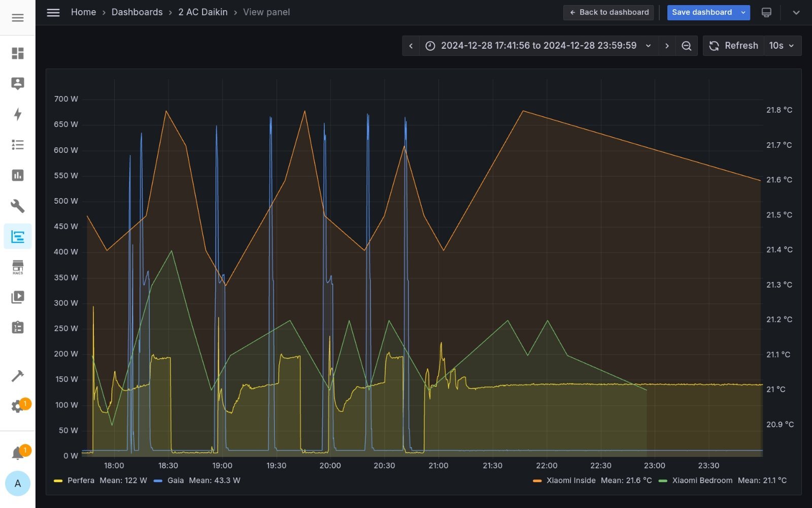Click the Xiaomi Inside orange legend swatch
Viewport: 812px width, 508px height.
click(x=537, y=481)
